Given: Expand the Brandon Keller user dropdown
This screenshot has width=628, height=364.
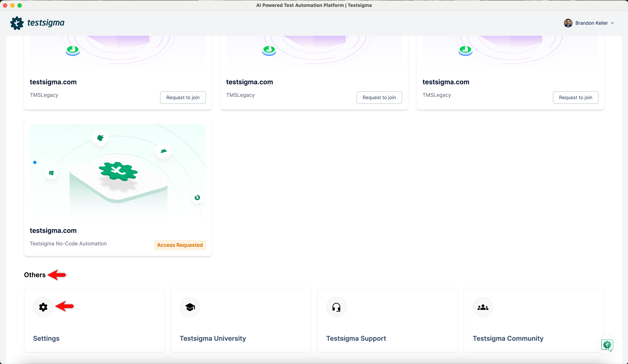Looking at the screenshot, I should pos(612,23).
